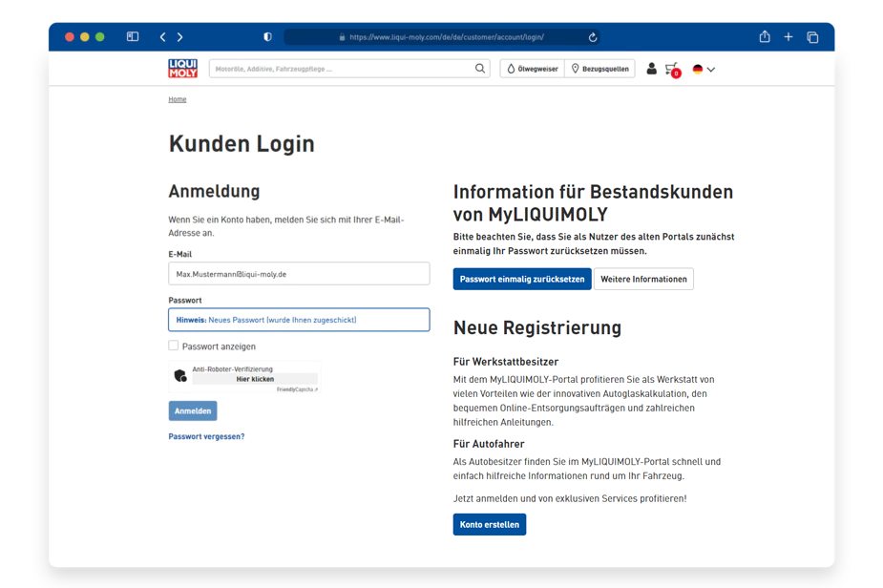Expand the German flag language dropdown
This screenshot has width=883, height=588.
(704, 69)
